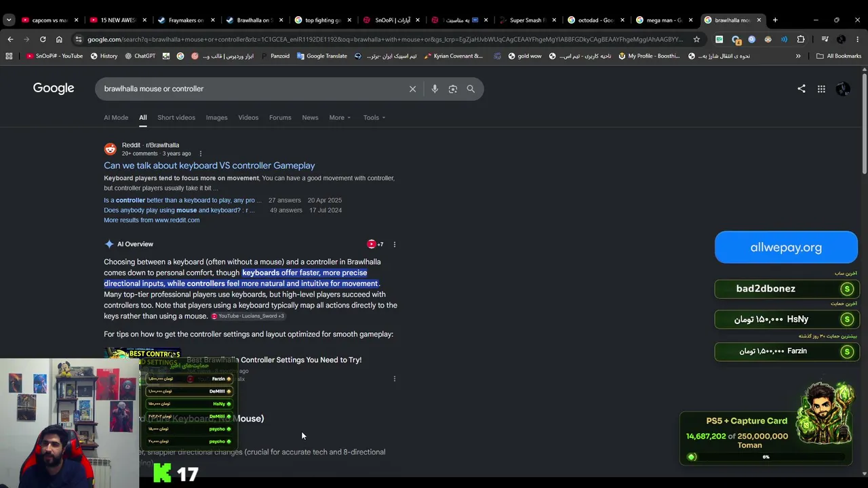Open 'Best Brawlhalla Controller Settings You Need to Try!'
868x488 pixels.
click(274, 360)
